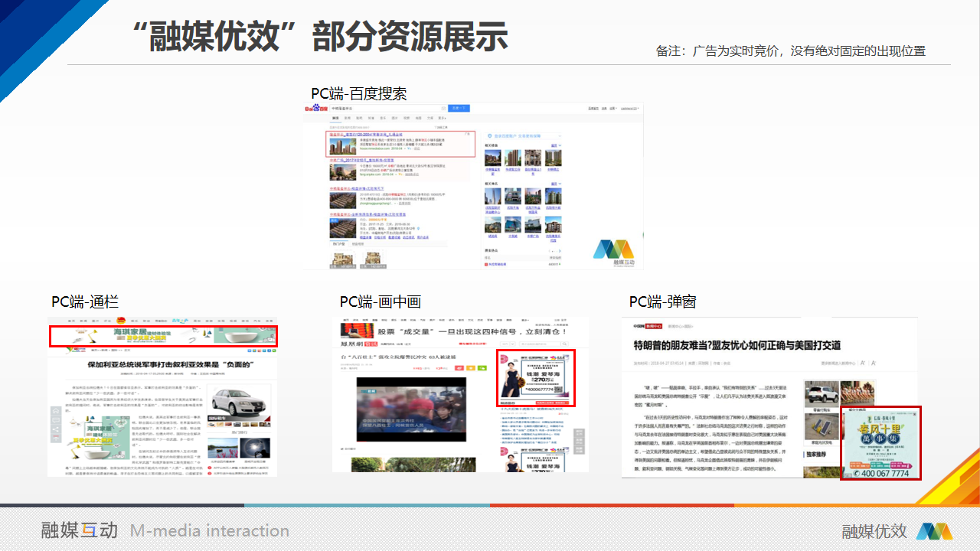Image resolution: width=980 pixels, height=551 pixels.
Task: Click the 融媒优效 M logo in footer
Action: coord(934,531)
